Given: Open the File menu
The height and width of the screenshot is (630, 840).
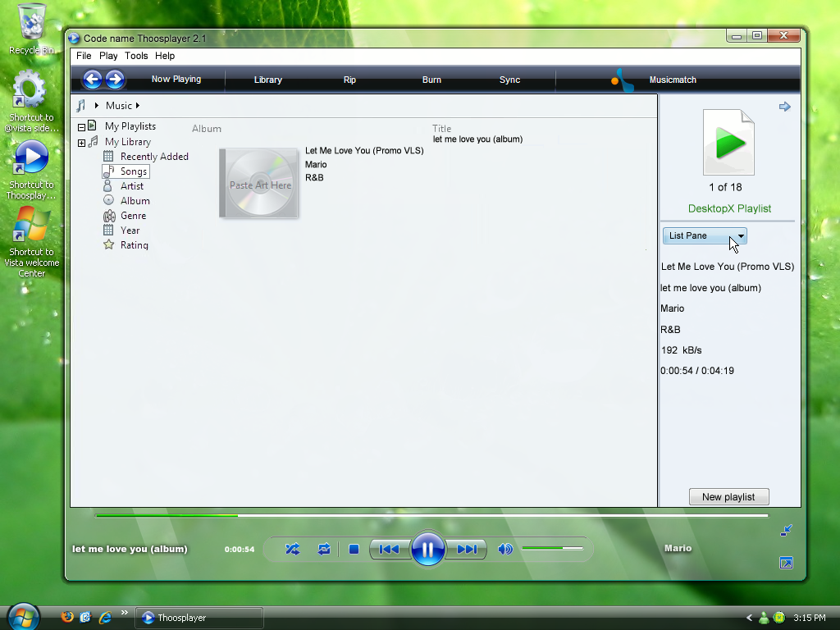Looking at the screenshot, I should tap(84, 56).
